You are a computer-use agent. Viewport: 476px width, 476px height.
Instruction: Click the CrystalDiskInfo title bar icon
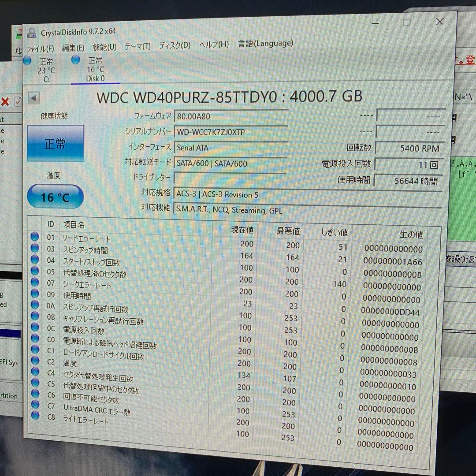32,33
